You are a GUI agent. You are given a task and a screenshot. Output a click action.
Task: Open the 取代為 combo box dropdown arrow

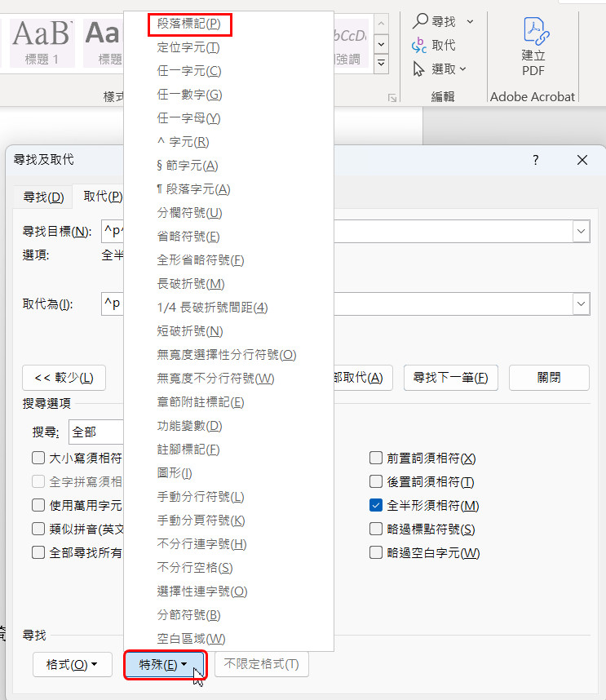[582, 304]
